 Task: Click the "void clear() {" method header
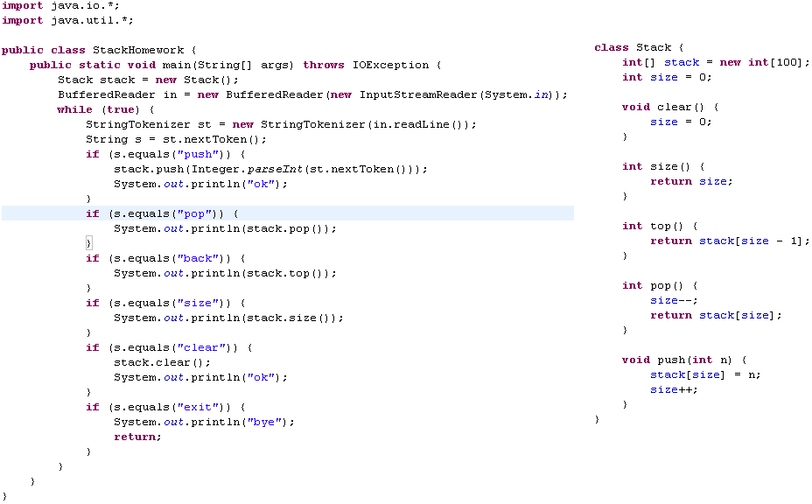(x=670, y=108)
